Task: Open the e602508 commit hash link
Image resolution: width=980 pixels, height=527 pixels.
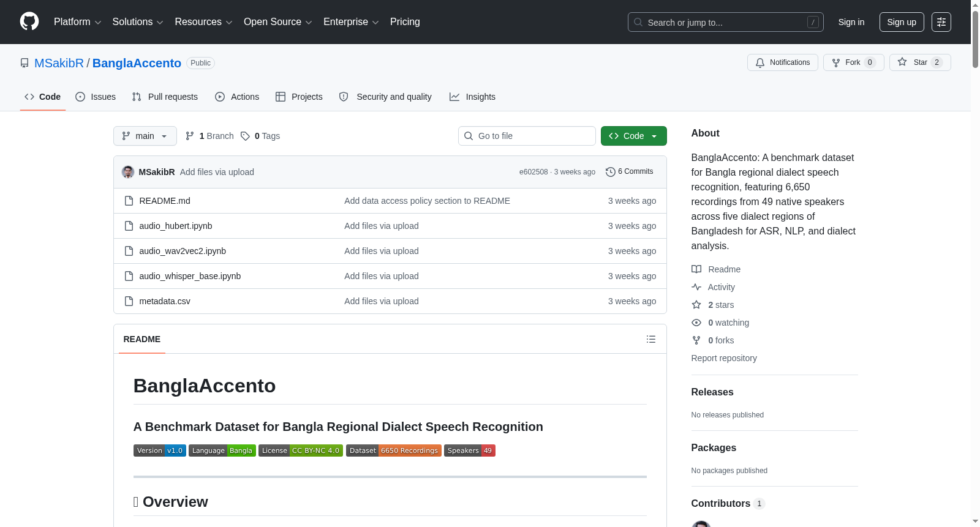Action: coord(533,172)
